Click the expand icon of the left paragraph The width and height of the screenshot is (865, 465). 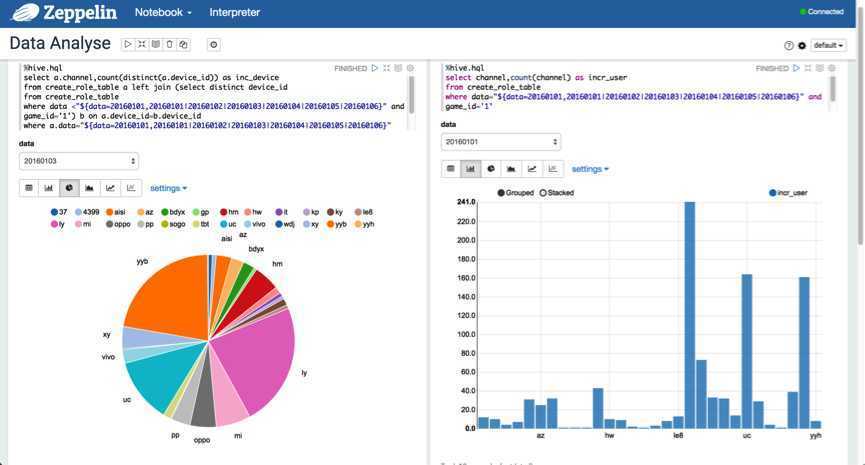(x=386, y=68)
